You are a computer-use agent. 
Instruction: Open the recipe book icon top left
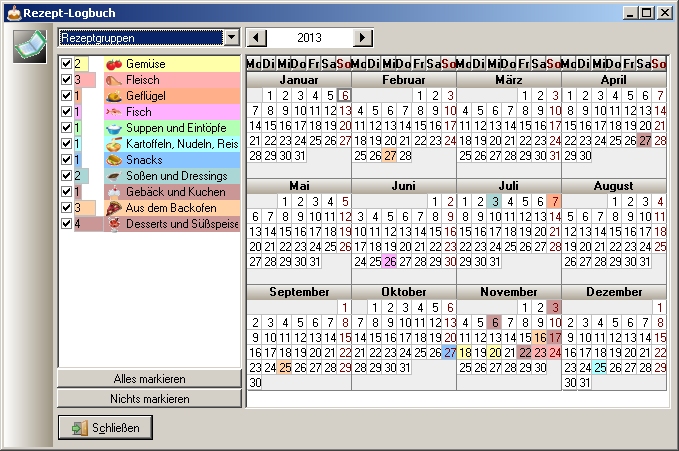click(x=30, y=45)
